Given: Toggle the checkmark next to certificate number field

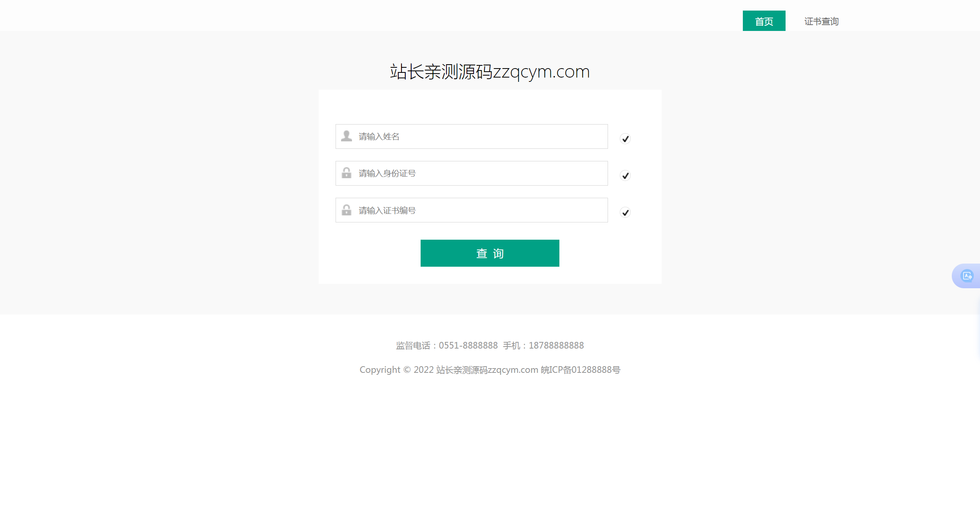Looking at the screenshot, I should point(625,212).
